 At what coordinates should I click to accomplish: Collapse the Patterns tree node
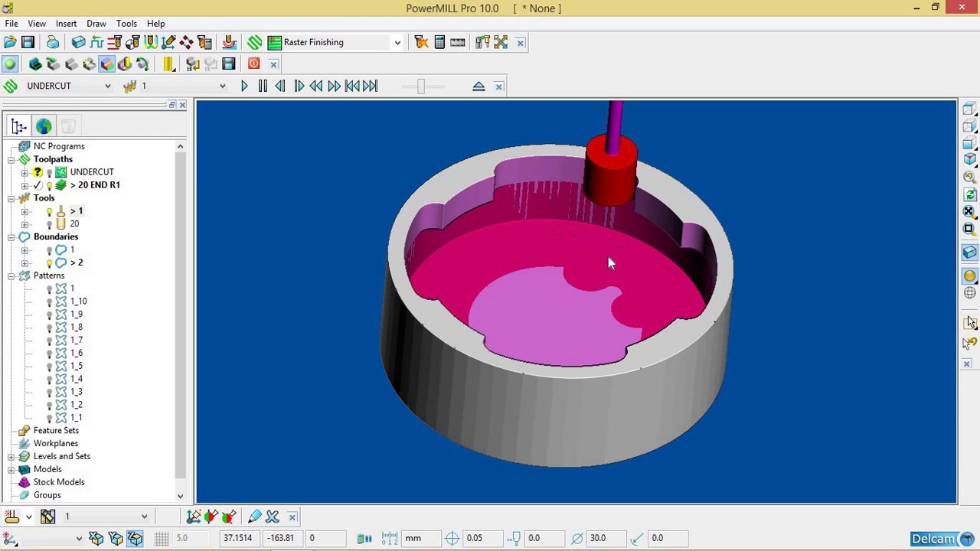click(x=11, y=275)
